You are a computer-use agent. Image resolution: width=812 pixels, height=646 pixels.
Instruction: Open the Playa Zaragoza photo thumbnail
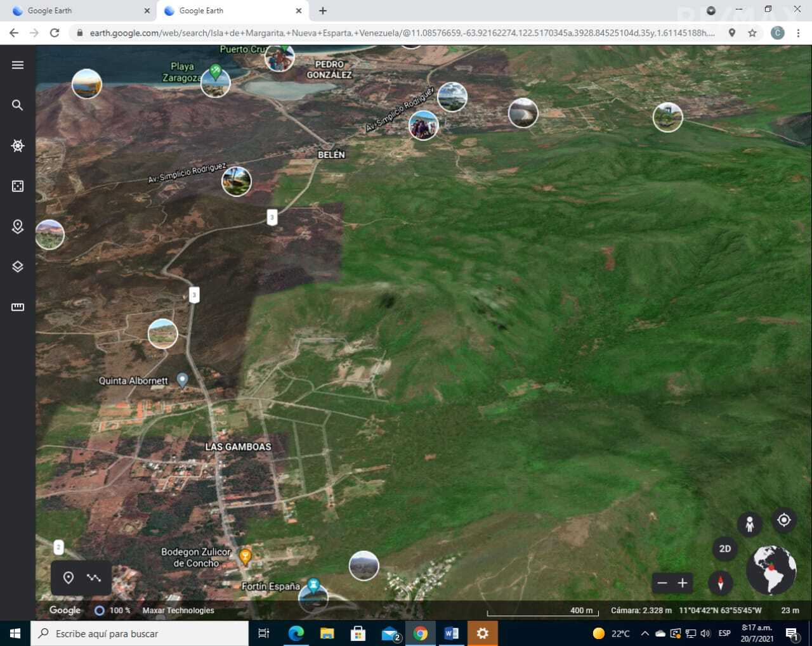tap(215, 83)
